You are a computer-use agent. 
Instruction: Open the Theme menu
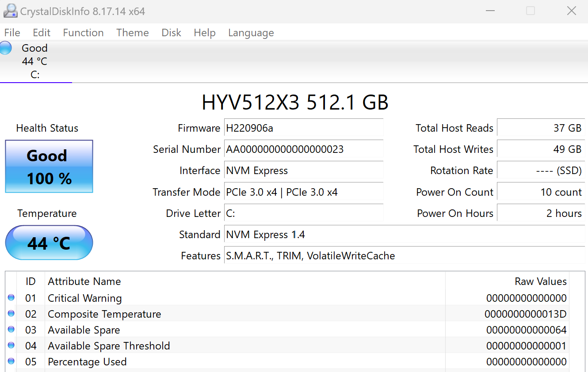coord(133,33)
